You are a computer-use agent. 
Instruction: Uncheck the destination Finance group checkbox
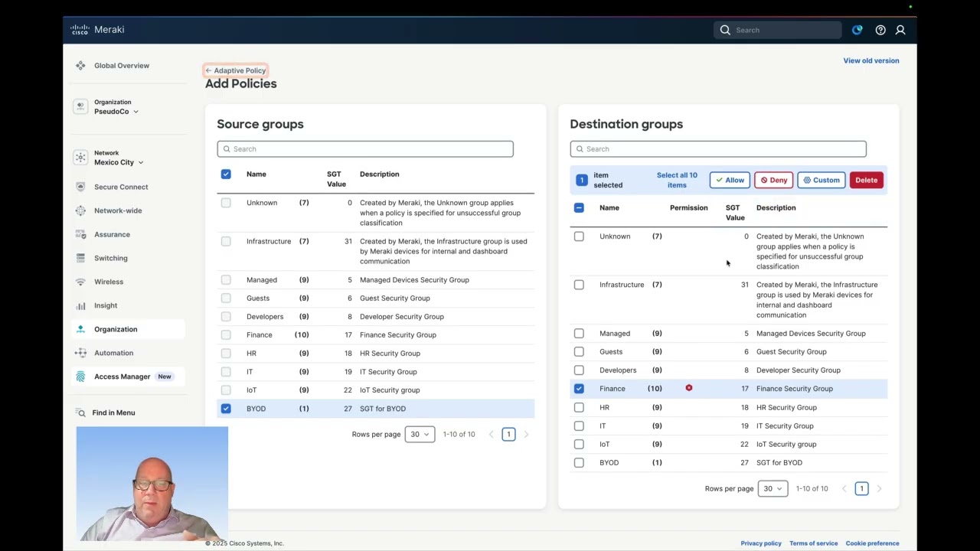pos(579,389)
